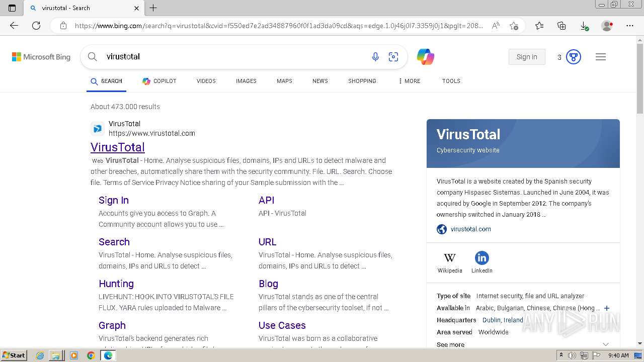The image size is (644, 362).
Task: Open visual search camera icon
Action: tap(393, 57)
